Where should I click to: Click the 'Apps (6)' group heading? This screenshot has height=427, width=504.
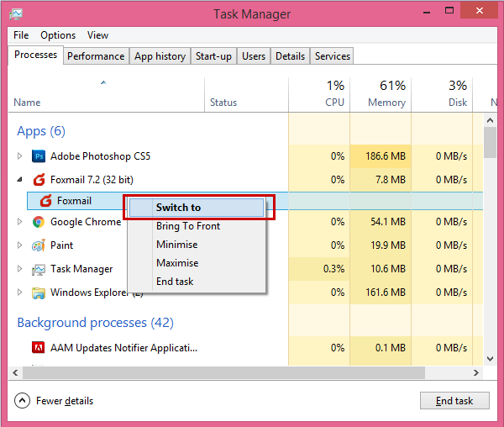41,131
